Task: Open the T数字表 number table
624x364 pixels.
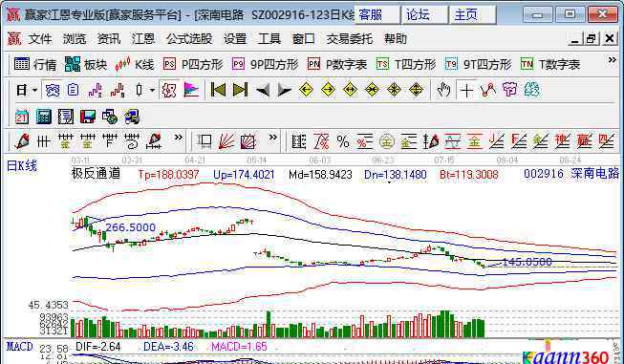Action: 550,64
